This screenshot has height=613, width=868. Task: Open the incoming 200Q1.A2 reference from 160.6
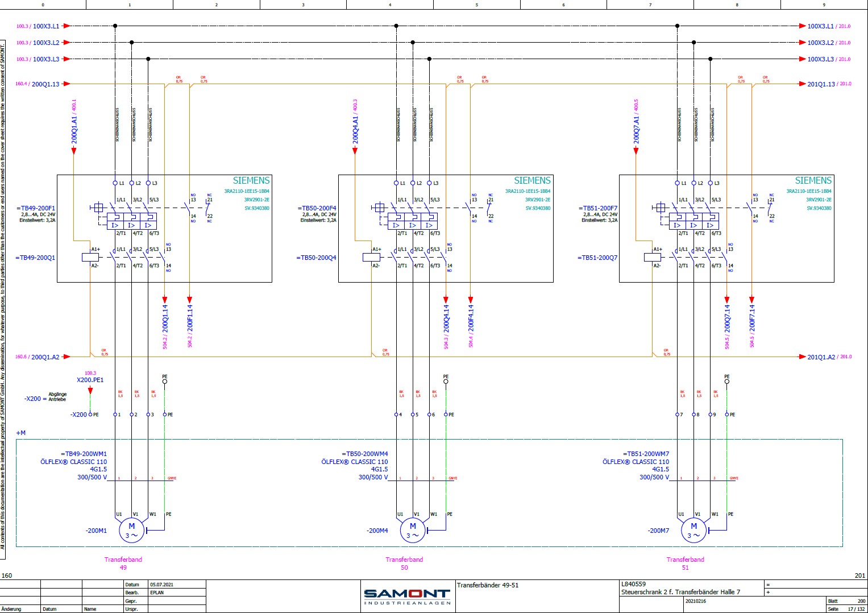[x=38, y=357]
